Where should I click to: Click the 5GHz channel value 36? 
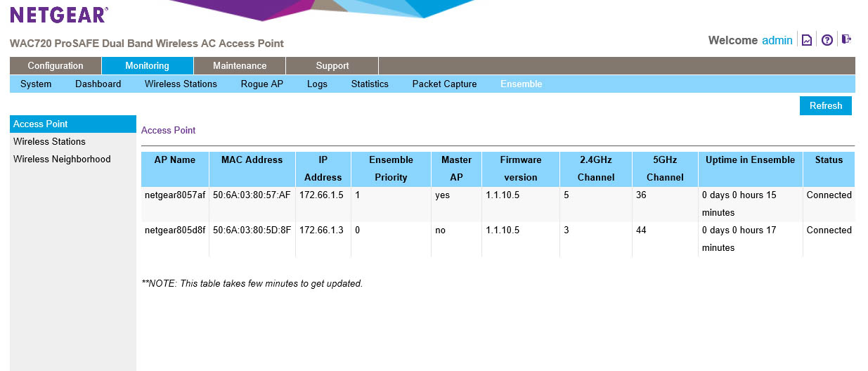(x=641, y=195)
